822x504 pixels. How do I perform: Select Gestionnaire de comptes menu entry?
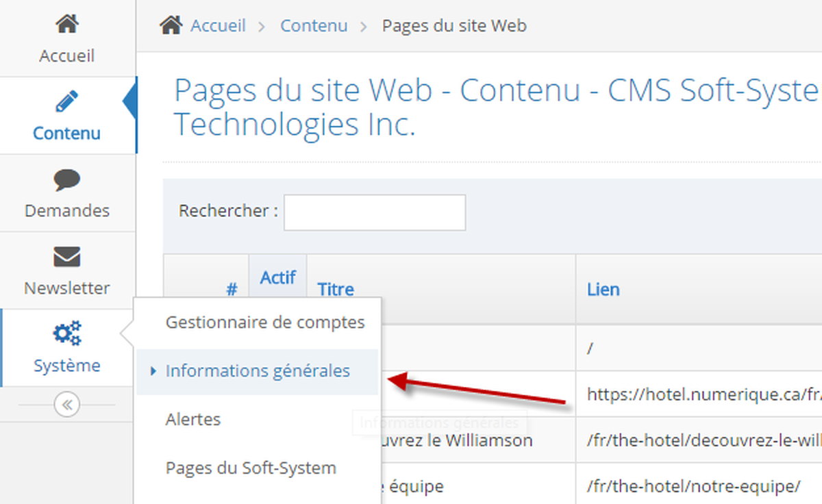click(265, 322)
